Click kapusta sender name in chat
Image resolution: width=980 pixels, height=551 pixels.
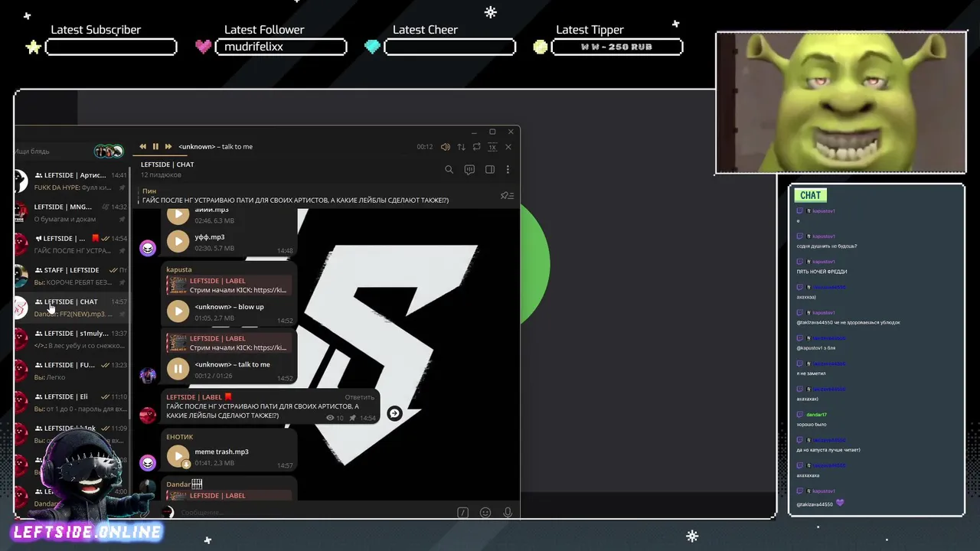coord(179,269)
